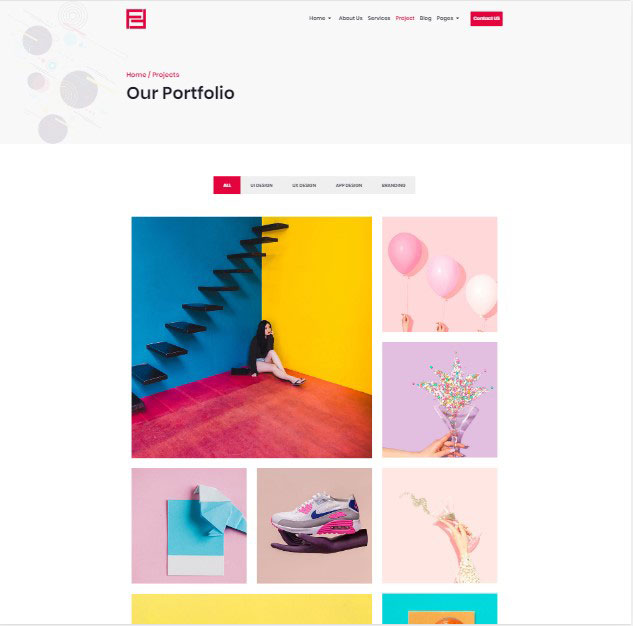Select the ALL portfolio filter
This screenshot has width=633, height=626.
(227, 185)
